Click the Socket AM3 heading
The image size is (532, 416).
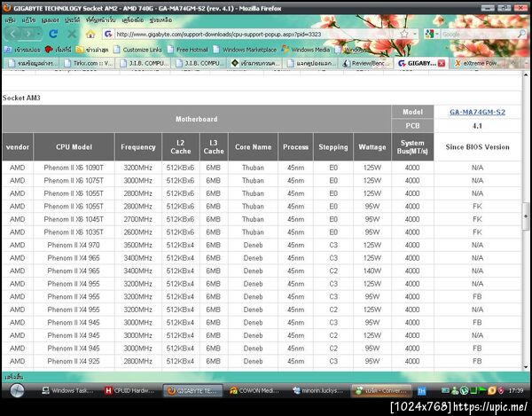21,98
